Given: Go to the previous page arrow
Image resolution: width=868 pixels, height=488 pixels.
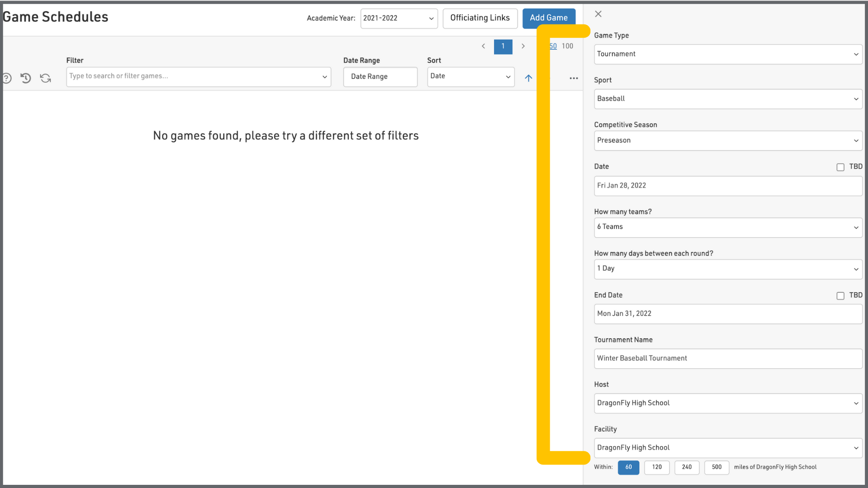Looking at the screenshot, I should coord(483,46).
